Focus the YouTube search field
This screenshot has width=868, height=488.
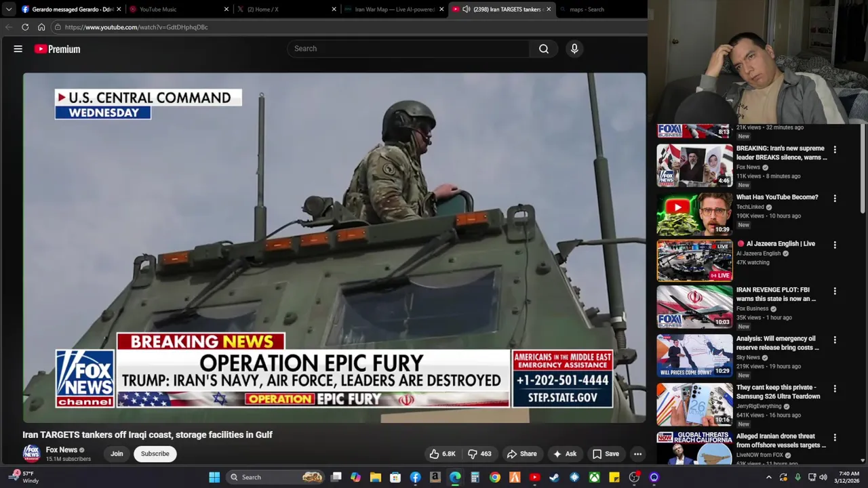(408, 49)
